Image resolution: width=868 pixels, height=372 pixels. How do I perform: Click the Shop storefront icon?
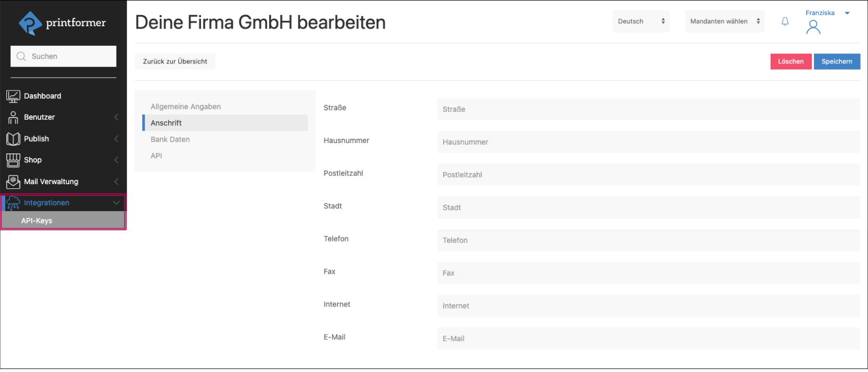13,160
